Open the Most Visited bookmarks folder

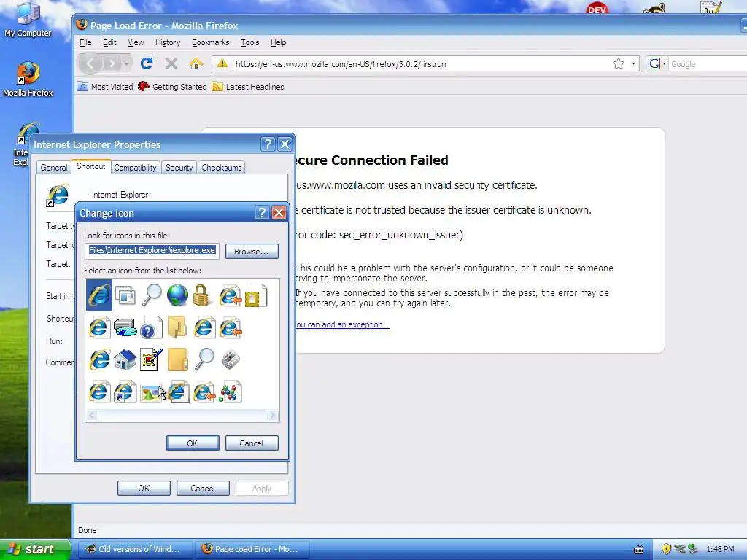(105, 87)
